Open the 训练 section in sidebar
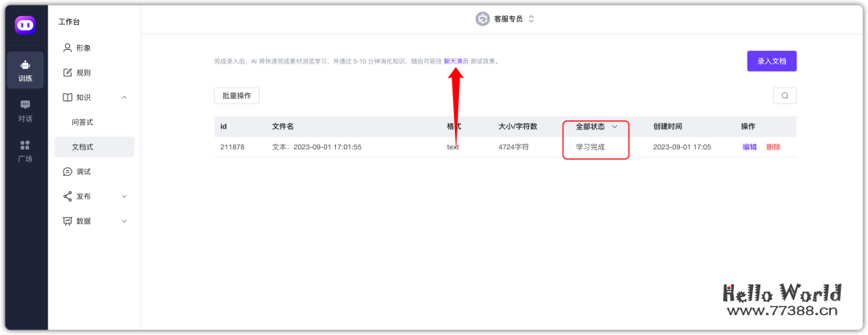 click(x=26, y=71)
